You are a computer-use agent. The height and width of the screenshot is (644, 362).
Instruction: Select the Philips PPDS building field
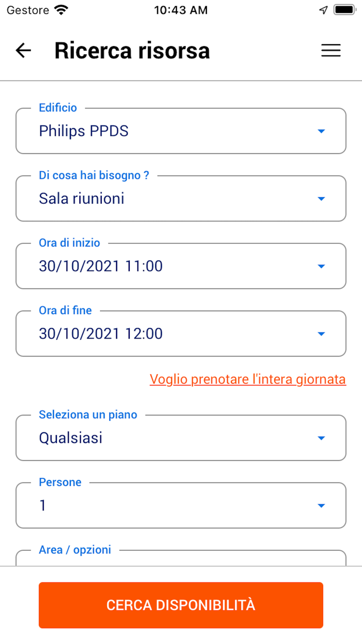point(84,131)
